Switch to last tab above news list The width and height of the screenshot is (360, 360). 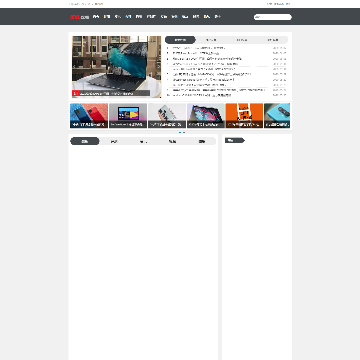point(273,40)
